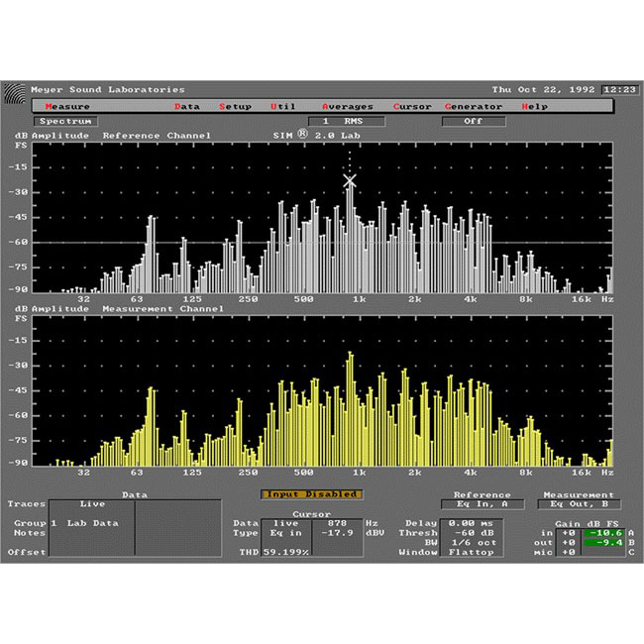Click the SIM 2.0 Lab title
The width and height of the screenshot is (644, 644).
(x=317, y=135)
